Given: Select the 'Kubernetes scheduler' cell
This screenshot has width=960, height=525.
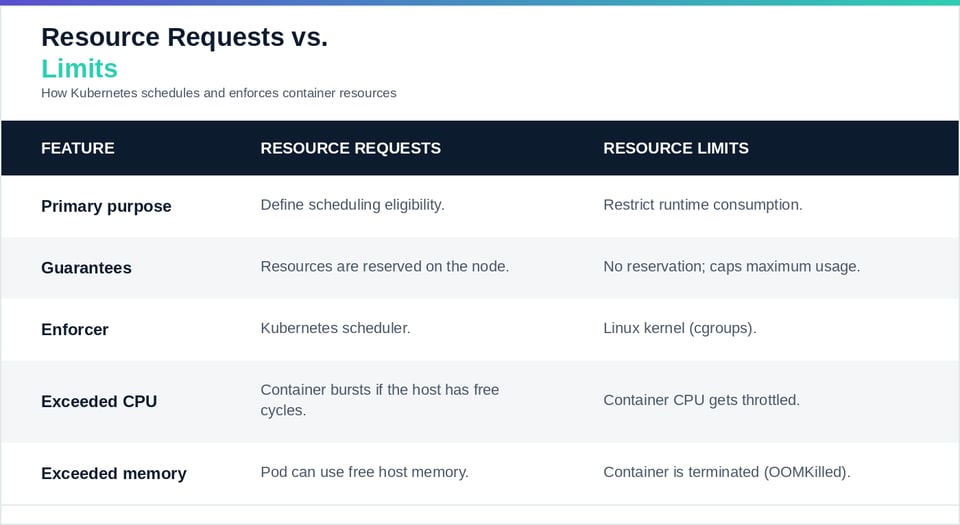Looking at the screenshot, I should click(336, 329).
